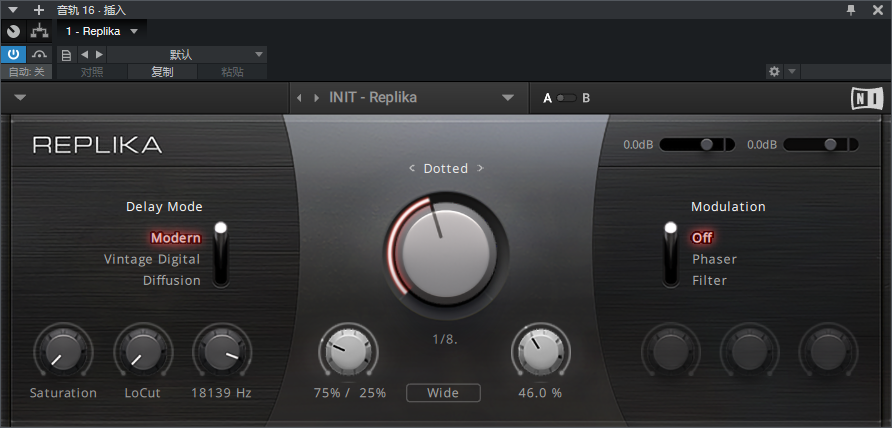Adjust the second 0.0dB level slider
This screenshot has width=892, height=428.
coord(821,145)
